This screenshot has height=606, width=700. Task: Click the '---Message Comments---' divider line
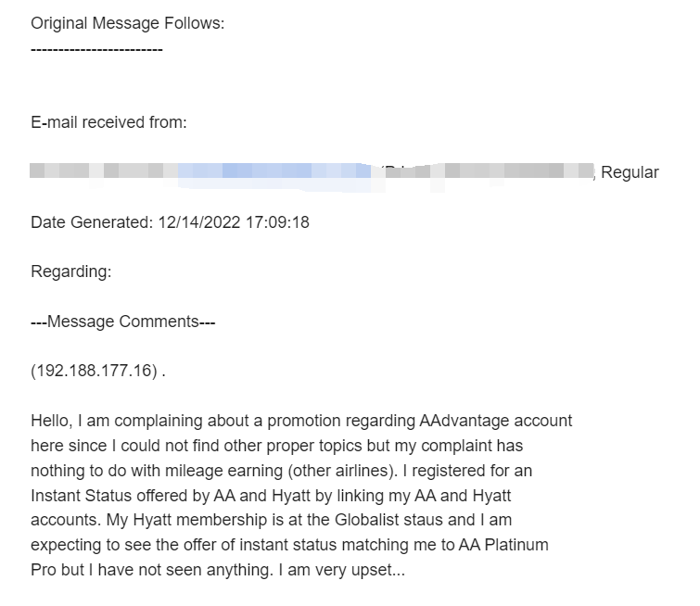[x=122, y=322]
